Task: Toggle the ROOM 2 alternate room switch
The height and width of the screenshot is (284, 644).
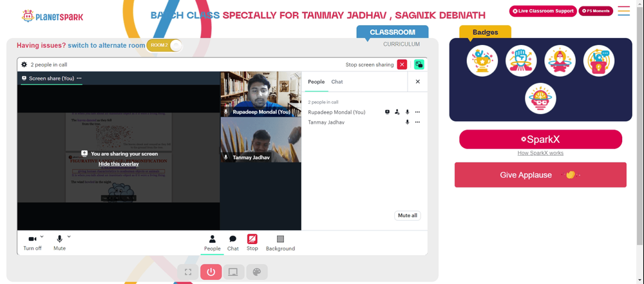Action: [164, 45]
